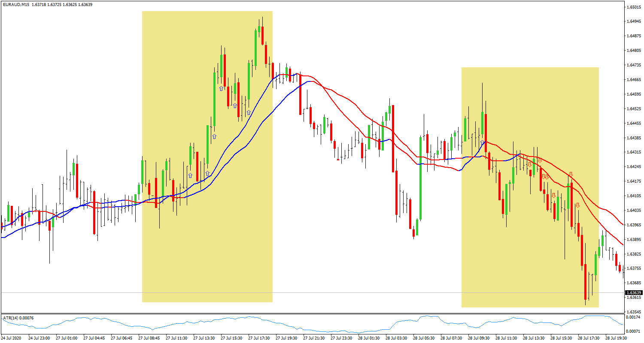
Task: Click price axis label 1.64595
Action: pyautogui.click(x=633, y=94)
